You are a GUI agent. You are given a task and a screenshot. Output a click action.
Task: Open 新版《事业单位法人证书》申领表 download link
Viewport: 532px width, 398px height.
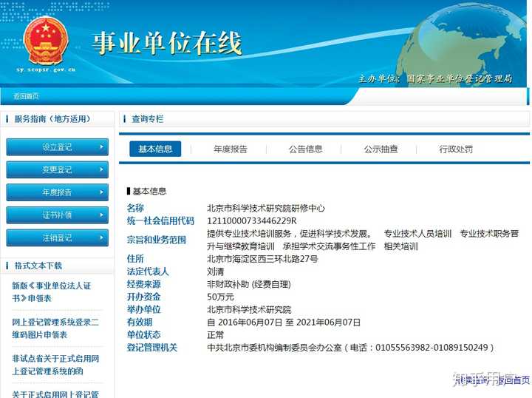point(52,292)
